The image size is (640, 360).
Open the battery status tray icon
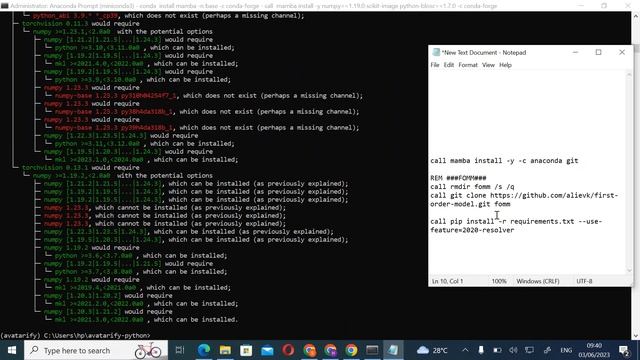(497, 350)
